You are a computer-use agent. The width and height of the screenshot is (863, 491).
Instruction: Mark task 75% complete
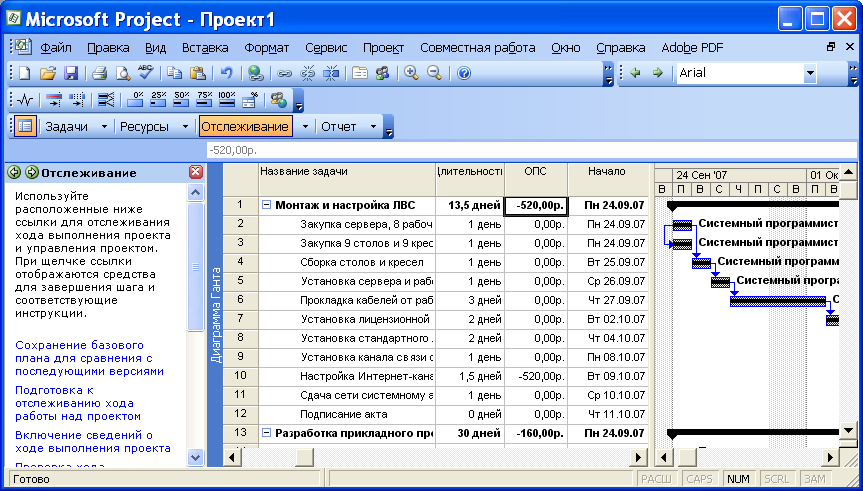[204, 100]
